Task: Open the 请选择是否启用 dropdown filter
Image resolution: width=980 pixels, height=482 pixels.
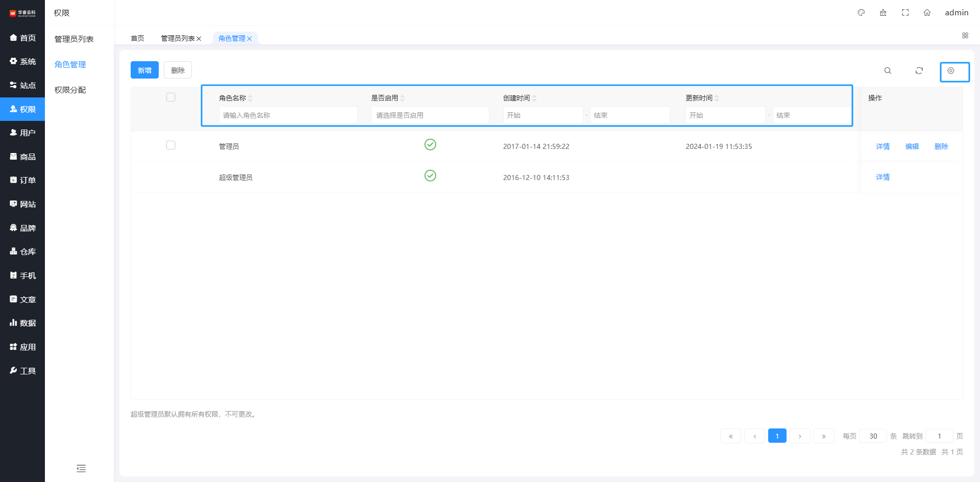Action: (x=429, y=115)
